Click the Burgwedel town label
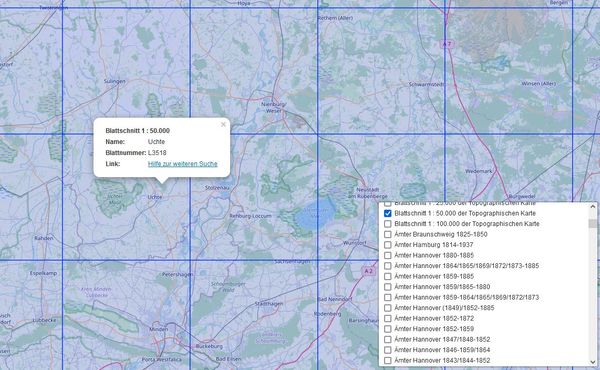This screenshot has height=370, width=600. click(x=522, y=196)
